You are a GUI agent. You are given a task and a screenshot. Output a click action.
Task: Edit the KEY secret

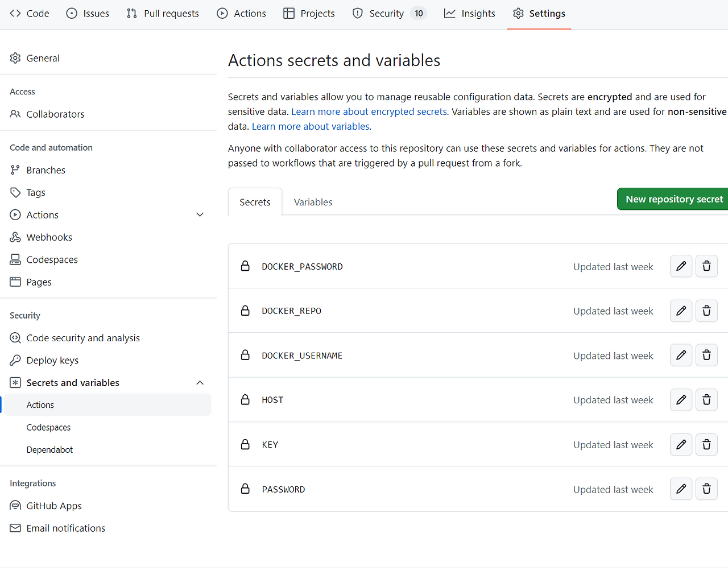coord(681,445)
